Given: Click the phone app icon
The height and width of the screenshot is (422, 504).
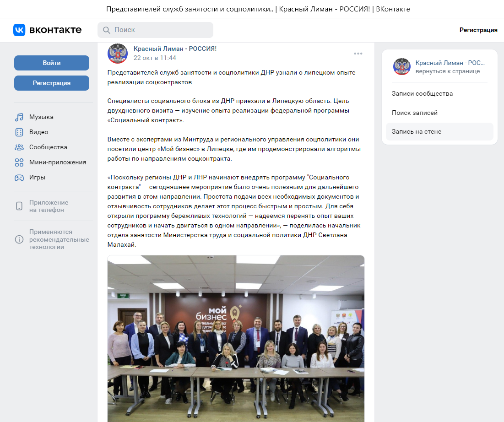Looking at the screenshot, I should 19,206.
